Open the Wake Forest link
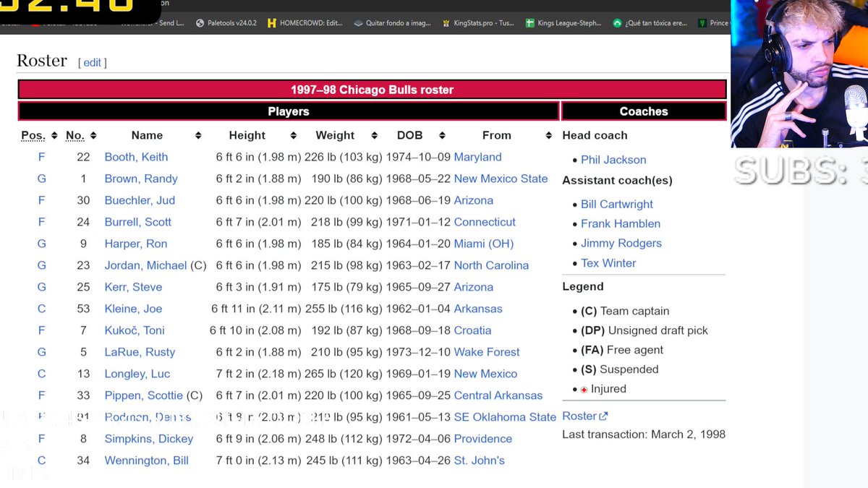Image resolution: width=868 pixels, height=488 pixels. 487,352
